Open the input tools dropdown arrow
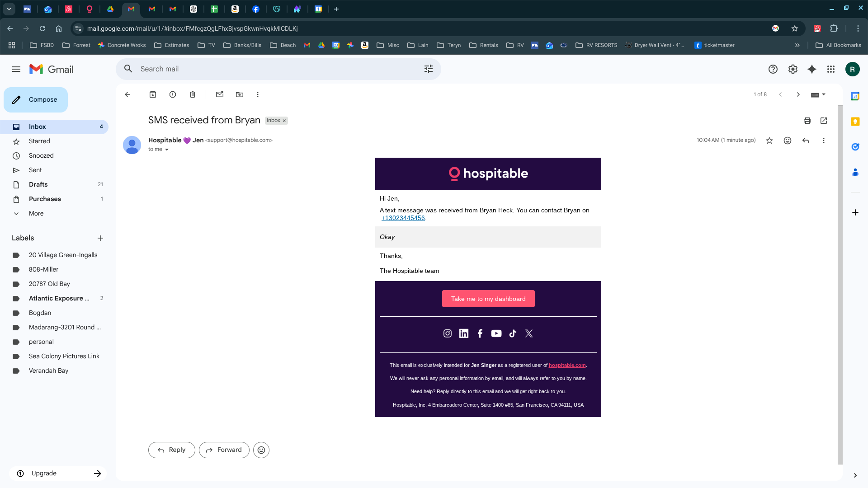The width and height of the screenshot is (868, 488). point(824,94)
